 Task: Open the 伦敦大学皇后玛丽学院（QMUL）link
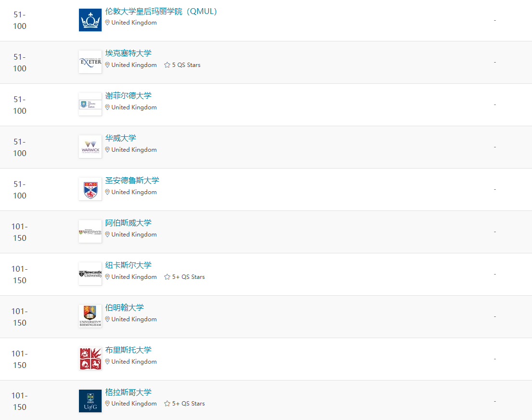161,11
